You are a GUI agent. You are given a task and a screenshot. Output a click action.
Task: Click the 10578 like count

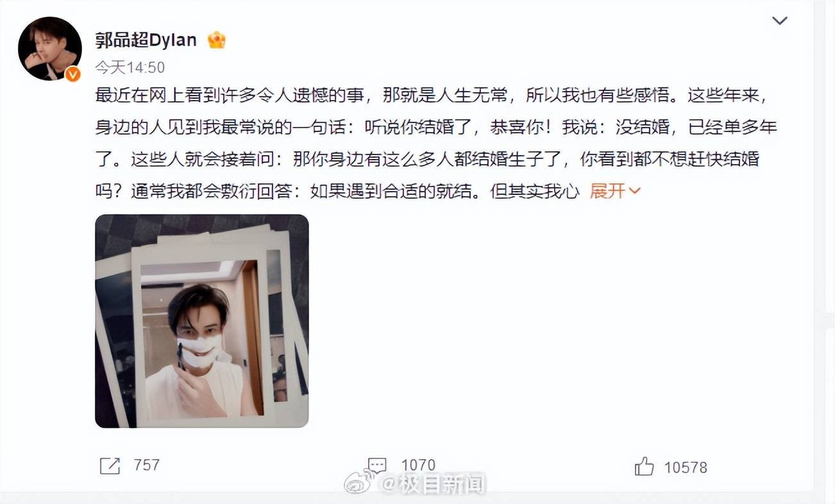coord(686,467)
